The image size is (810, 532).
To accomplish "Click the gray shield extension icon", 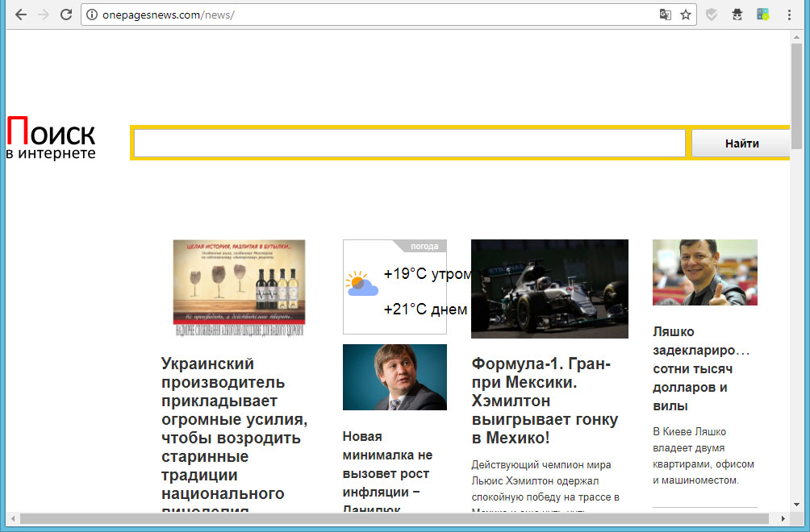I will (712, 15).
